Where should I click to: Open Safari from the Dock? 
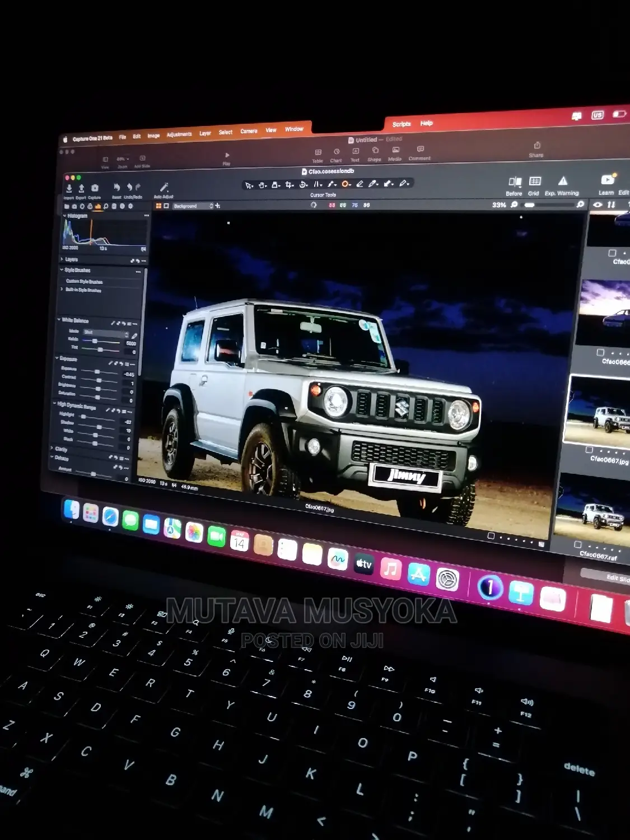[x=110, y=517]
